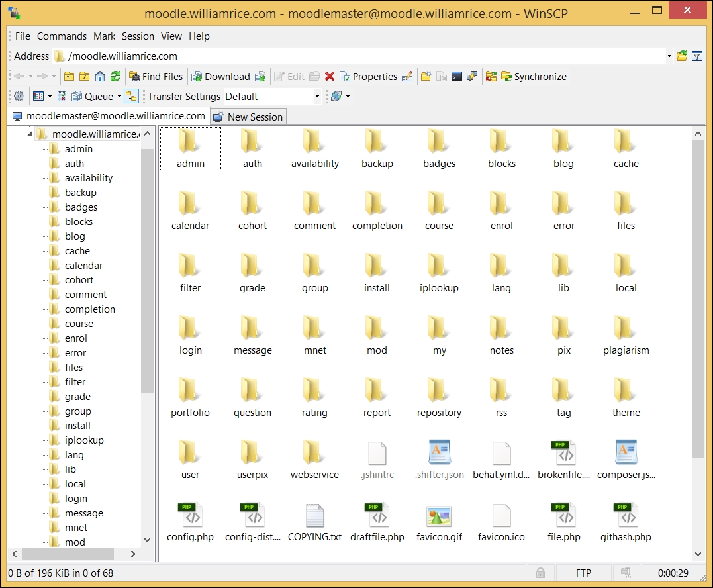Click the network status icon in status bar
This screenshot has width=713, height=588.
tap(626, 573)
